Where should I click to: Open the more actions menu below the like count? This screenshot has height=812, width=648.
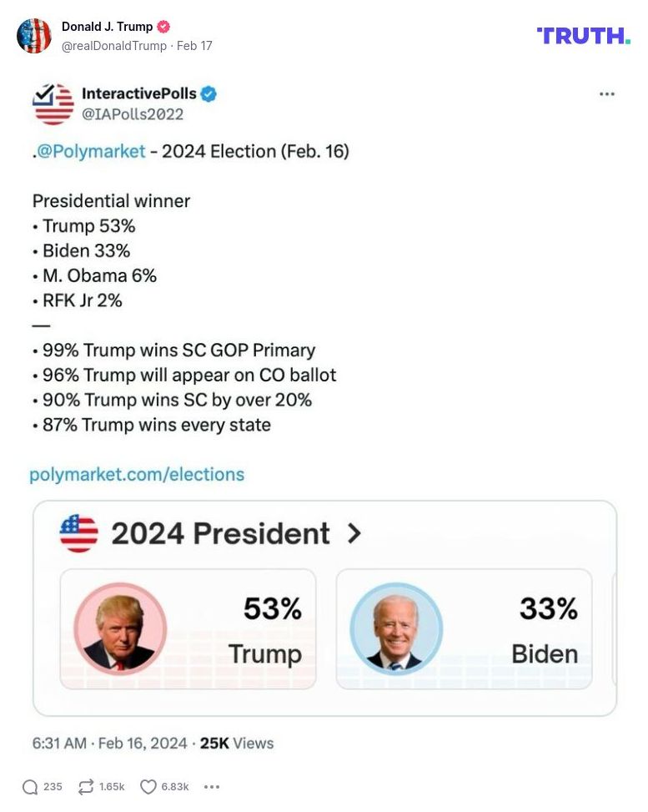(x=212, y=786)
